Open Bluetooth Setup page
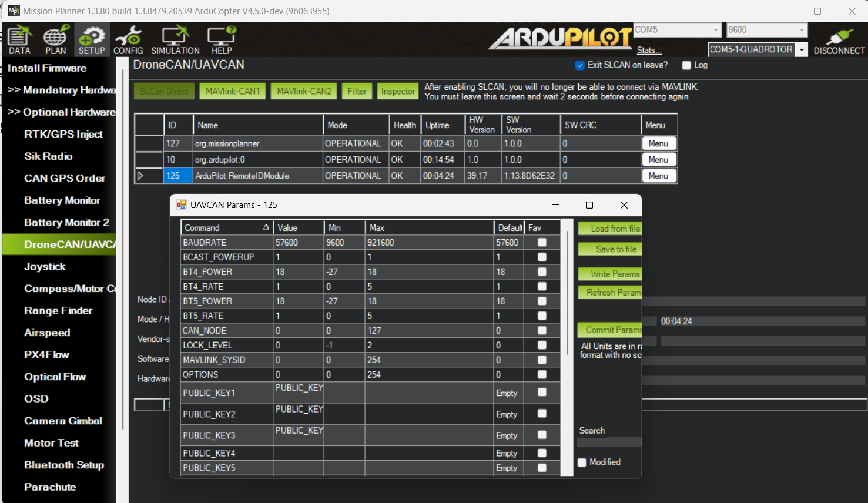 [x=64, y=465]
